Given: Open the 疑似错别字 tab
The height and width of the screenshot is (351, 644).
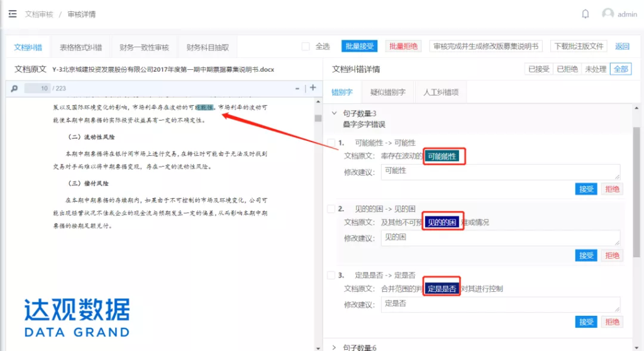Looking at the screenshot, I should (x=388, y=92).
